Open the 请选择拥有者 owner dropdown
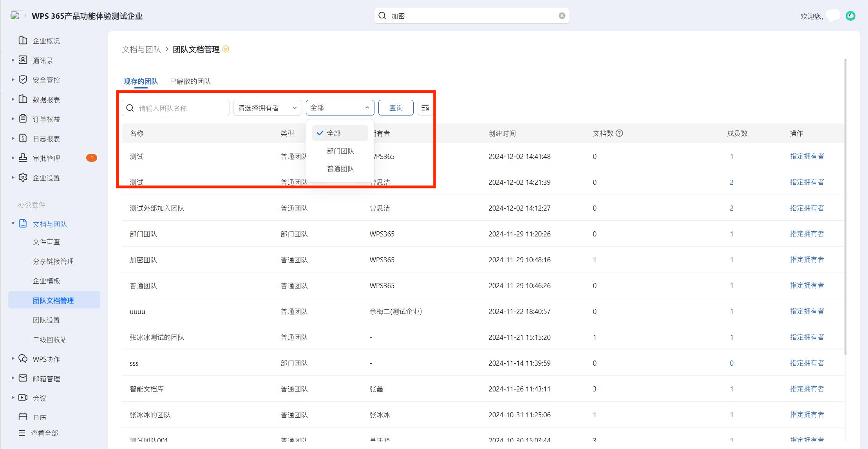This screenshot has width=868, height=449. (x=268, y=108)
